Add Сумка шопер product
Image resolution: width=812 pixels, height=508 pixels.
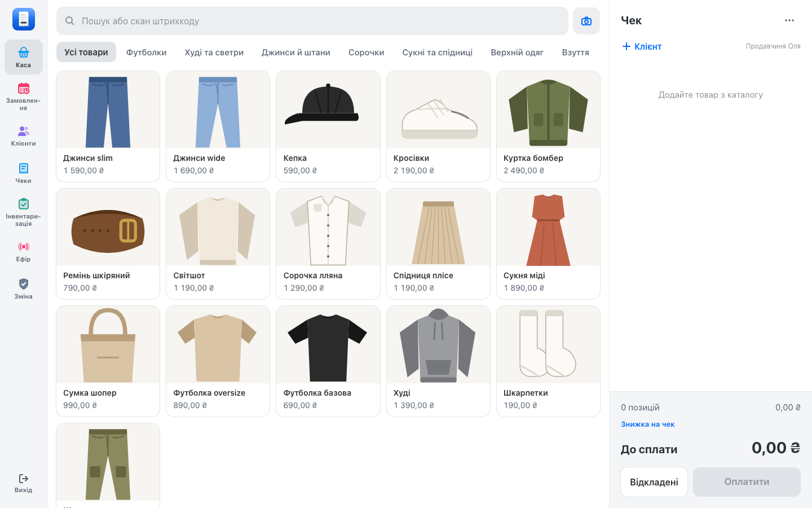pyautogui.click(x=108, y=361)
